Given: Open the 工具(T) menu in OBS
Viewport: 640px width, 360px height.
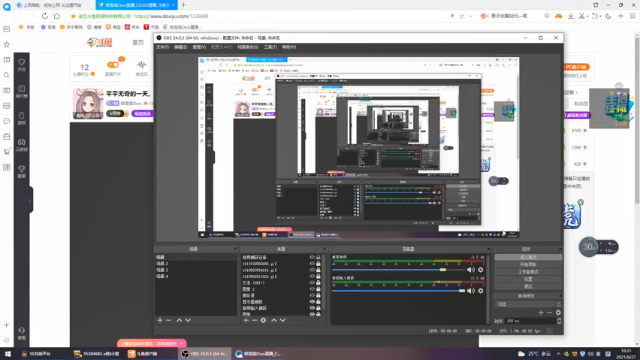Looking at the screenshot, I should [x=270, y=47].
